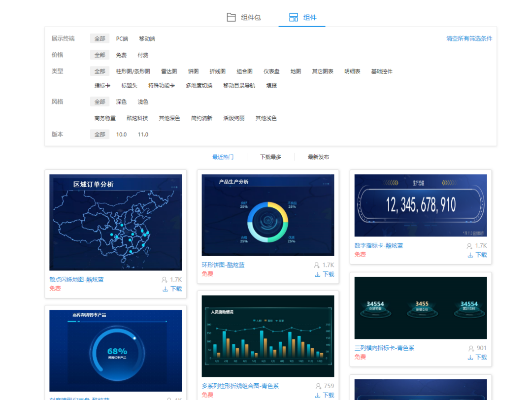Click the download icon on 数字指标卡-酷炫蓝 card
Viewport: 532px width, 400px height.
coord(470,255)
